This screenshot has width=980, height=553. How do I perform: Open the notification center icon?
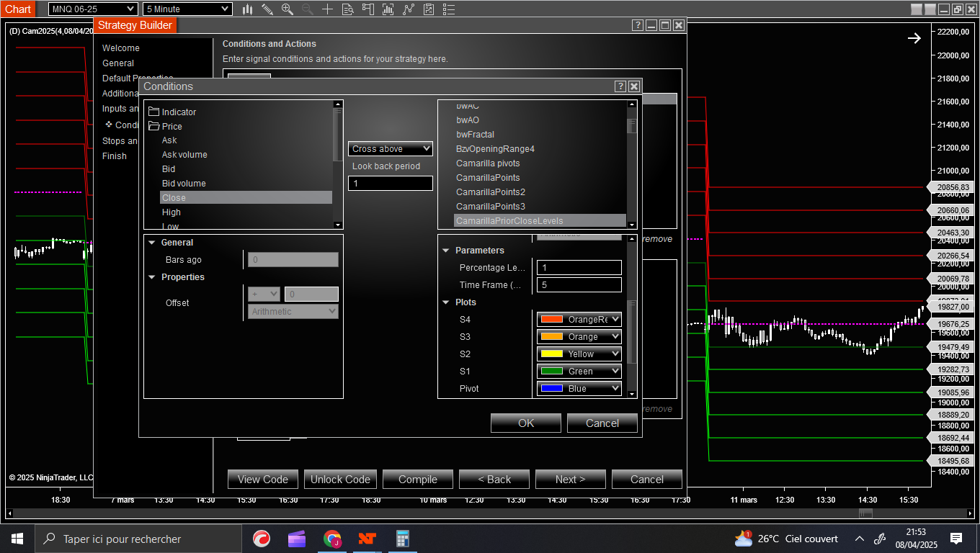[x=956, y=539]
